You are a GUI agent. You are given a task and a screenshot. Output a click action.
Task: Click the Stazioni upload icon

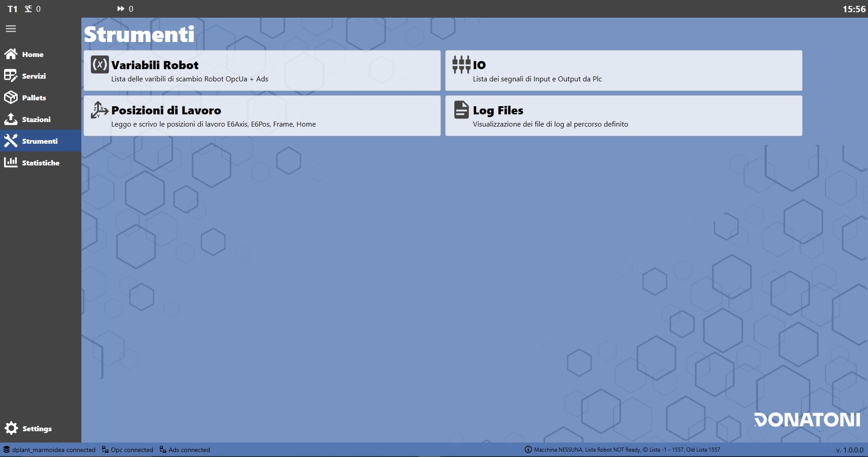(11, 119)
